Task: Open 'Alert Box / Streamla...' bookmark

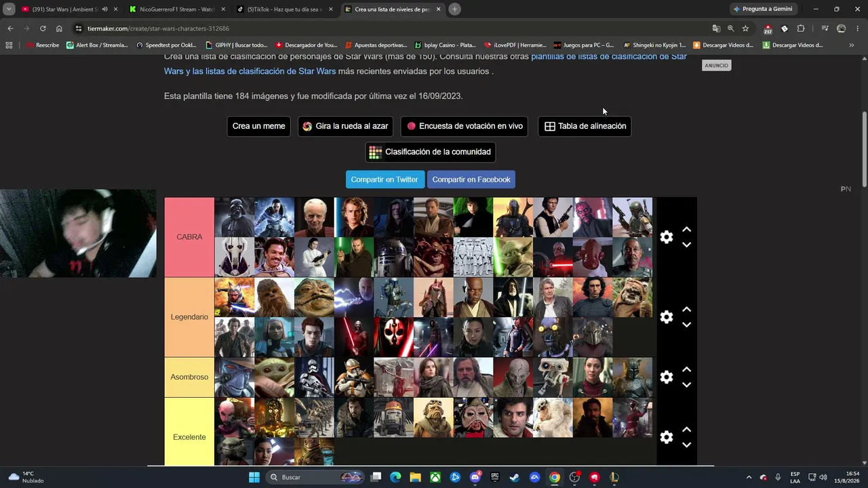Action: point(97,45)
